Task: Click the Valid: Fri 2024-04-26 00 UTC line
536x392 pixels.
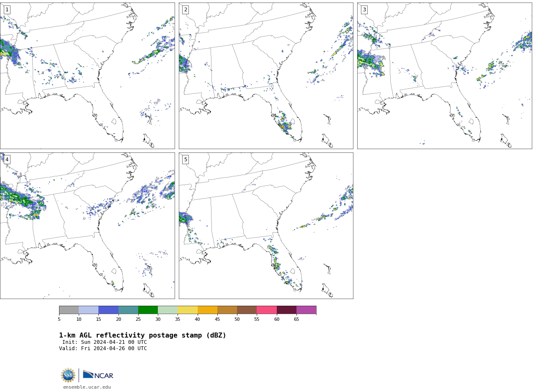Action: click(x=103, y=348)
